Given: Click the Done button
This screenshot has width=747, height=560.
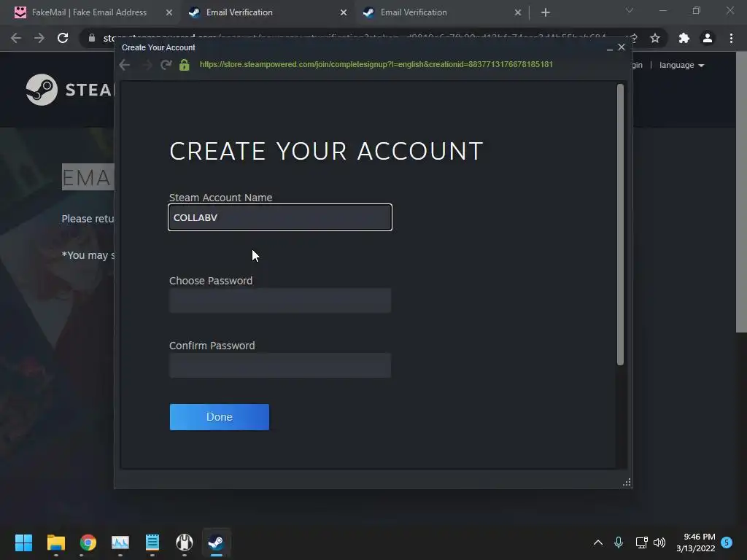Looking at the screenshot, I should (x=219, y=416).
